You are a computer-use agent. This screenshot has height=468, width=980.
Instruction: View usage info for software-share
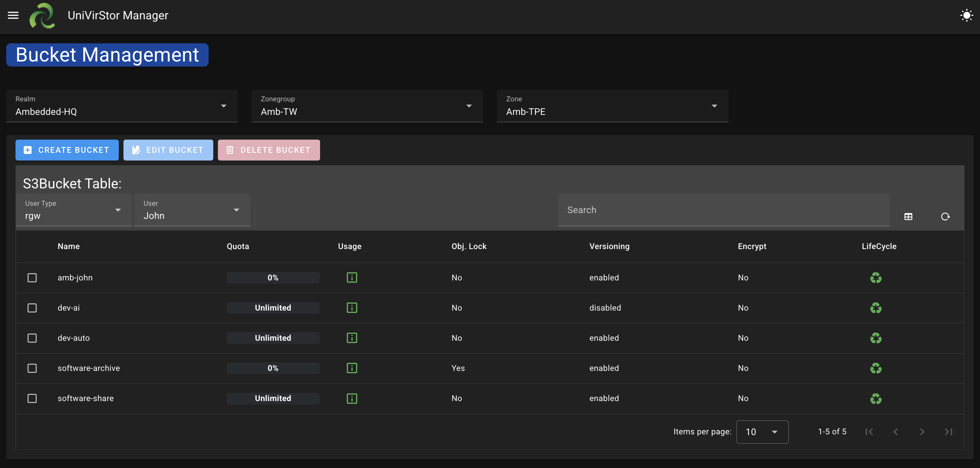(352, 398)
